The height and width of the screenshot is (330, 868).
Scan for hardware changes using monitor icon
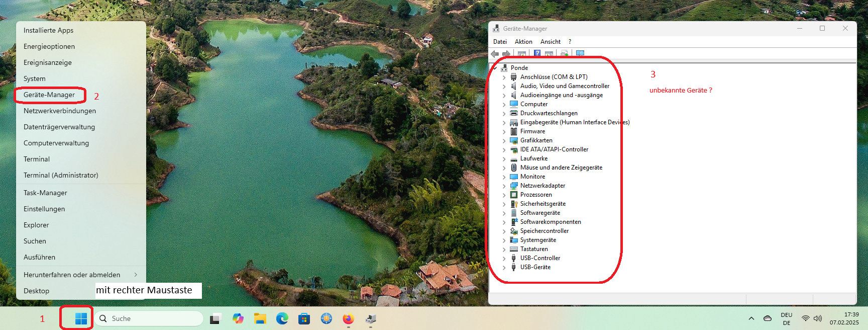(x=580, y=54)
